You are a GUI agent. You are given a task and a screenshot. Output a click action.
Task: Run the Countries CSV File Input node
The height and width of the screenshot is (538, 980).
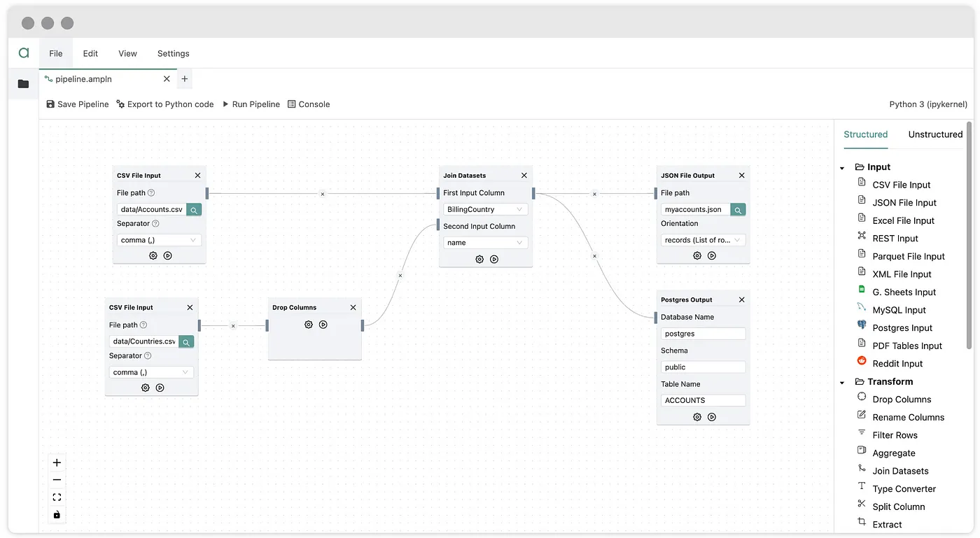[x=160, y=388]
